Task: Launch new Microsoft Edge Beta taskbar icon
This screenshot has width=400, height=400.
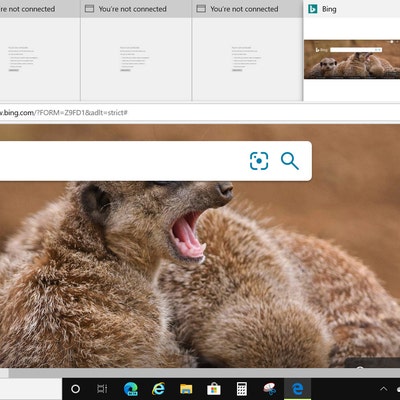Action: point(131,389)
